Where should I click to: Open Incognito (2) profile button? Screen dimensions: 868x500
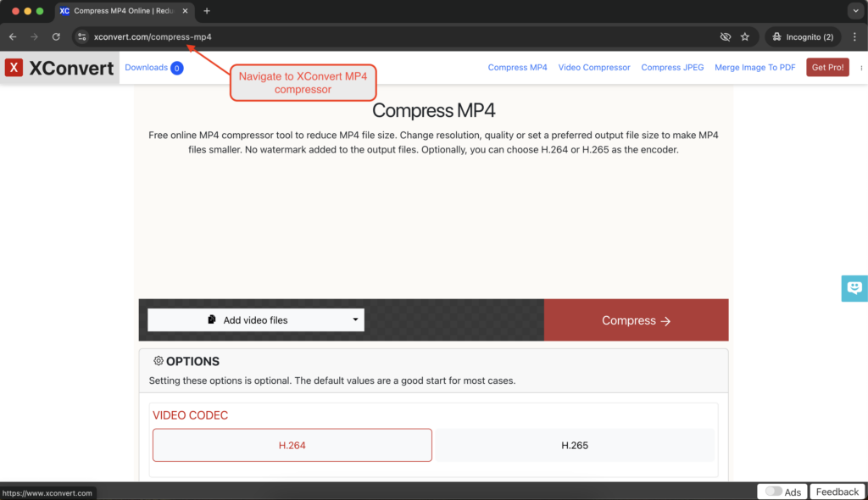(x=803, y=36)
